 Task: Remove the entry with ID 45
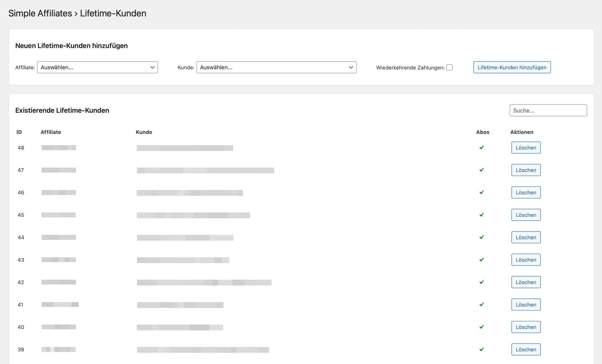click(x=526, y=215)
